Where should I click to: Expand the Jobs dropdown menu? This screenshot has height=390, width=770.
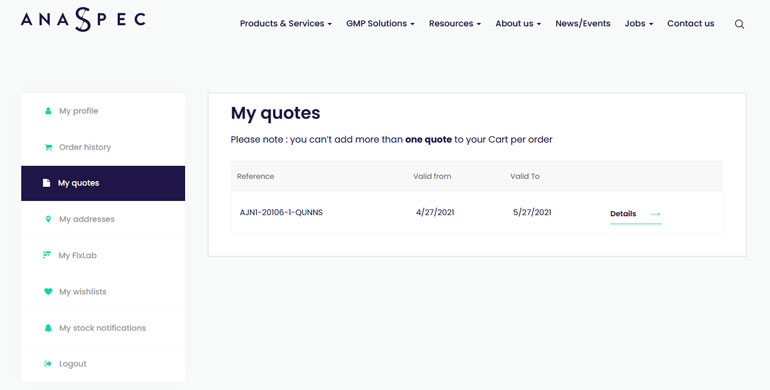(639, 24)
